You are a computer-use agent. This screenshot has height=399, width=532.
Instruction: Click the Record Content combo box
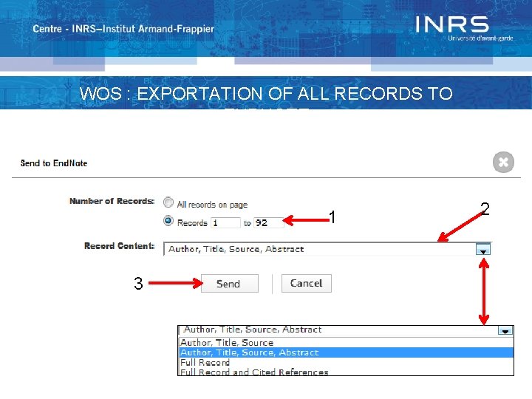327,249
